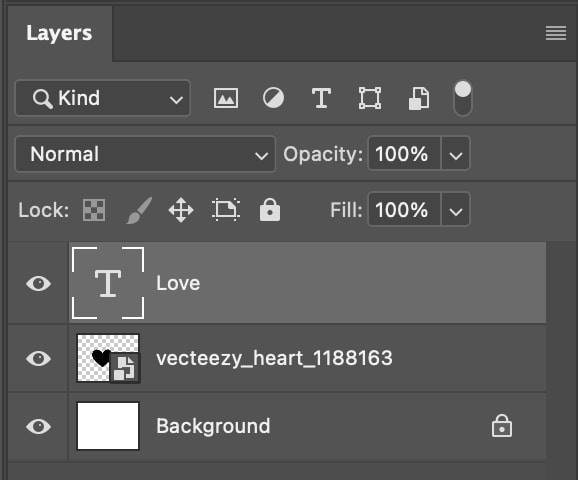578x480 pixels.
Task: Hide the vecteezy_heart_1188163 layer
Action: 38,358
